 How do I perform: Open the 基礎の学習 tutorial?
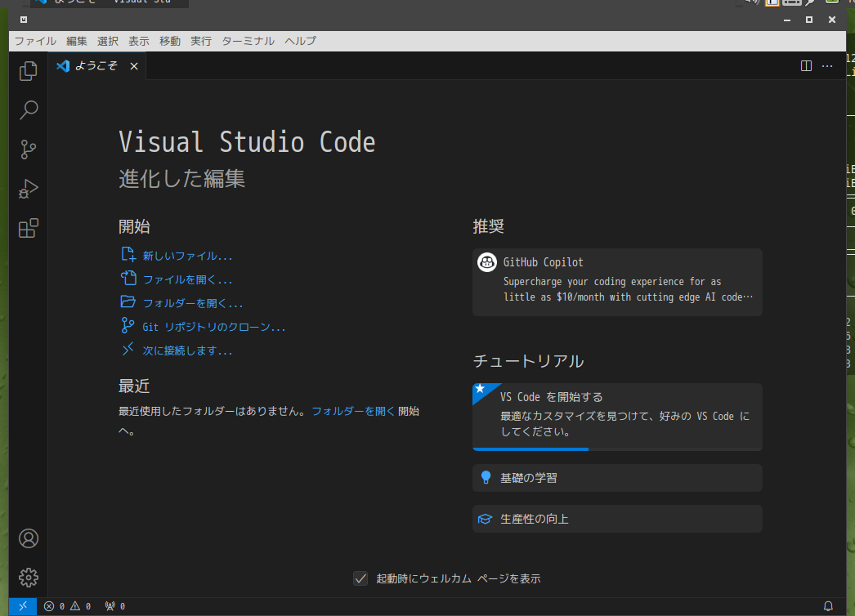click(617, 478)
